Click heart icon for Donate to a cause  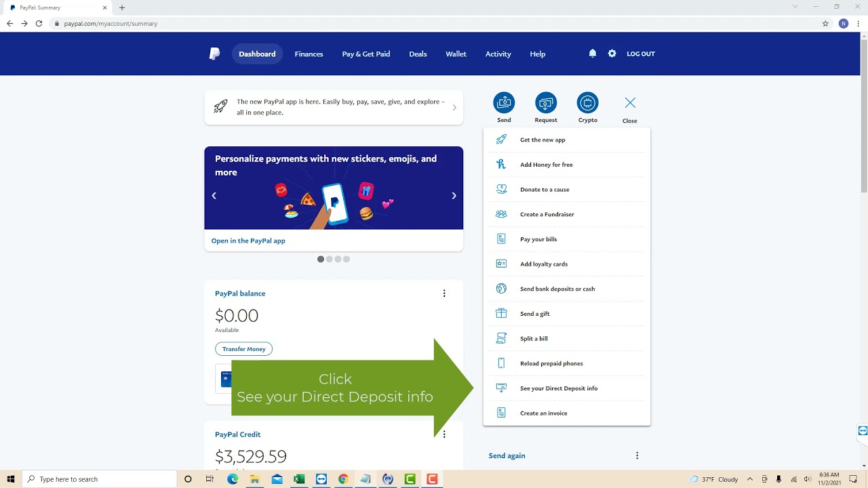coord(501,189)
